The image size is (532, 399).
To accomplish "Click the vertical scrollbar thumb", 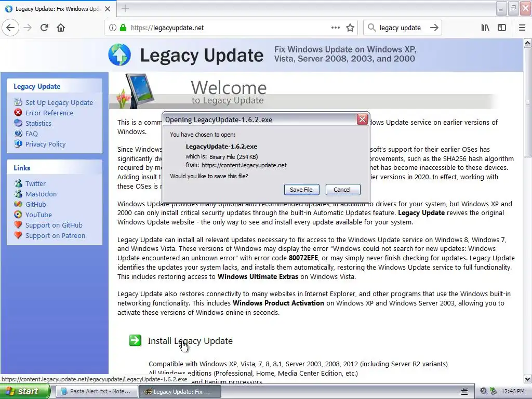I will click(x=527, y=102).
